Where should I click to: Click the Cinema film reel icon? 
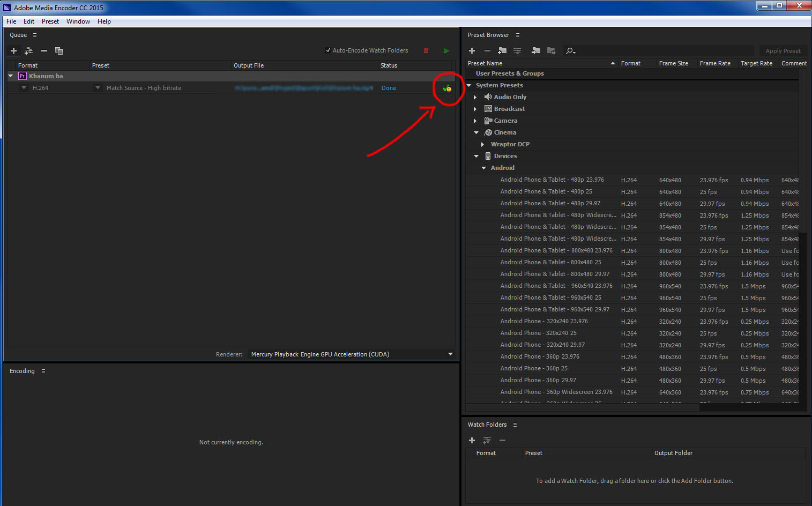488,132
